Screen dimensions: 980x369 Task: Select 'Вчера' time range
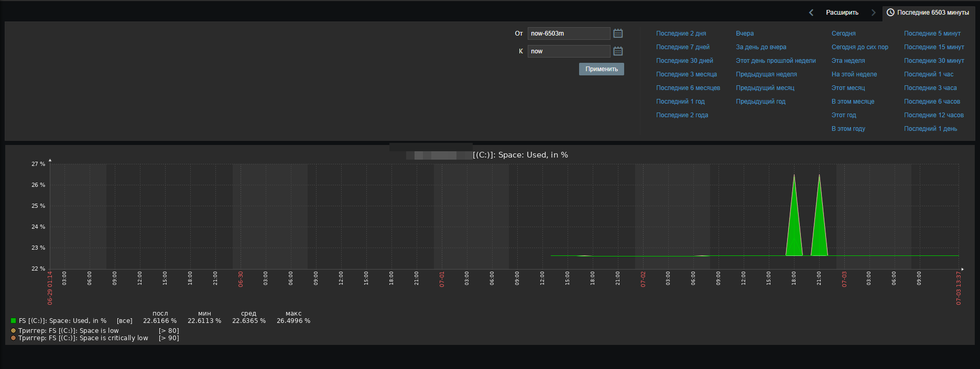click(744, 33)
